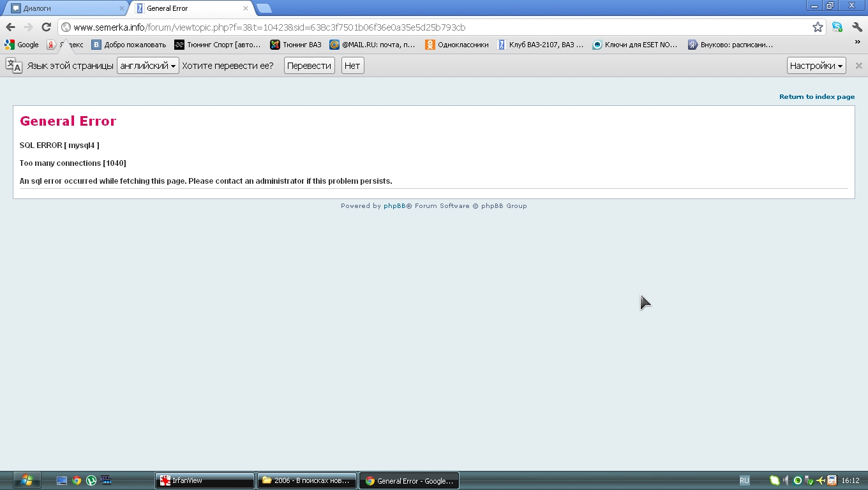This screenshot has width=868, height=490.
Task: Launch uTorrent from the quick launch bar
Action: pyautogui.click(x=91, y=480)
